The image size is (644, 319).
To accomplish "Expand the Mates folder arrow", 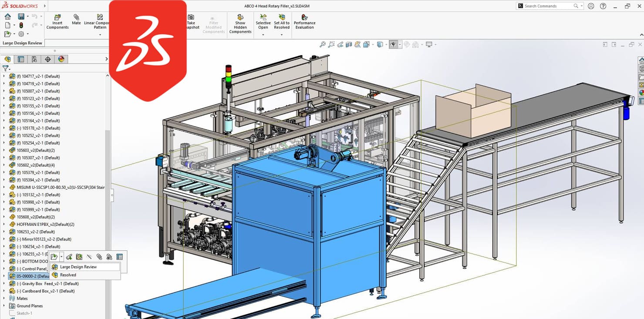I will tap(4, 299).
